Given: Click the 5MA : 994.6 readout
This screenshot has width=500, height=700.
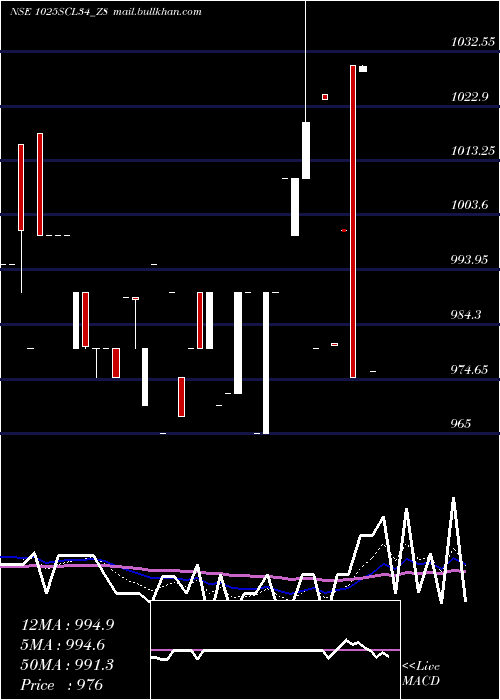Looking at the screenshot, I should coord(64,645).
